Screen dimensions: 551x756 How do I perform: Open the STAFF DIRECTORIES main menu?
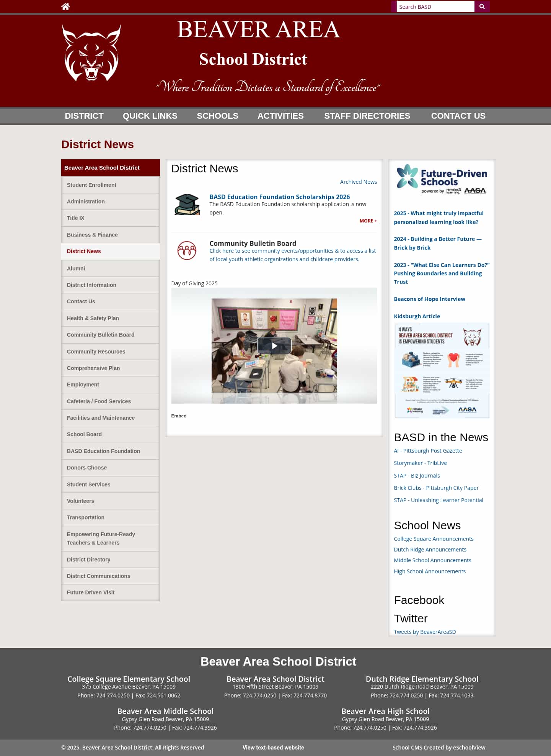[367, 116]
